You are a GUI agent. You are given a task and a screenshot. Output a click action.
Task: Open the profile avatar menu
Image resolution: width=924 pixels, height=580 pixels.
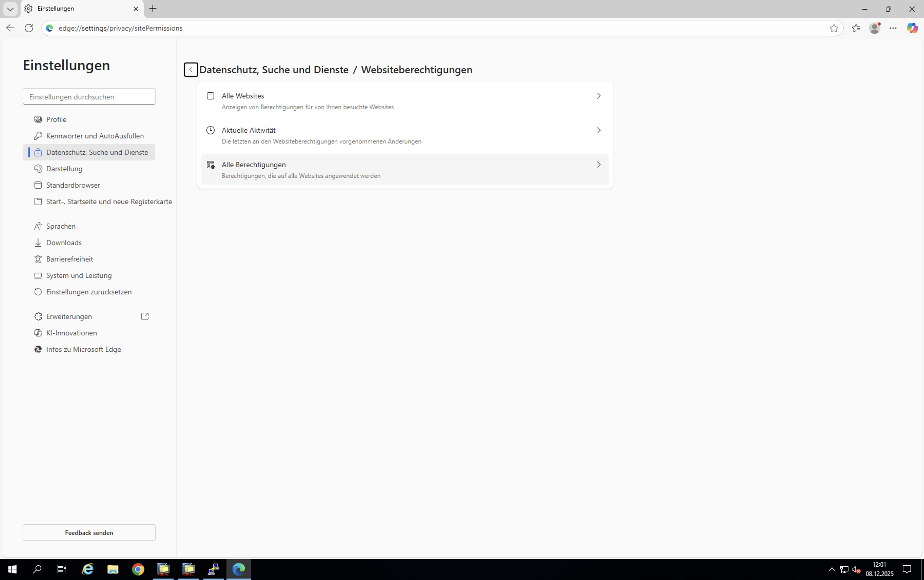tap(874, 28)
